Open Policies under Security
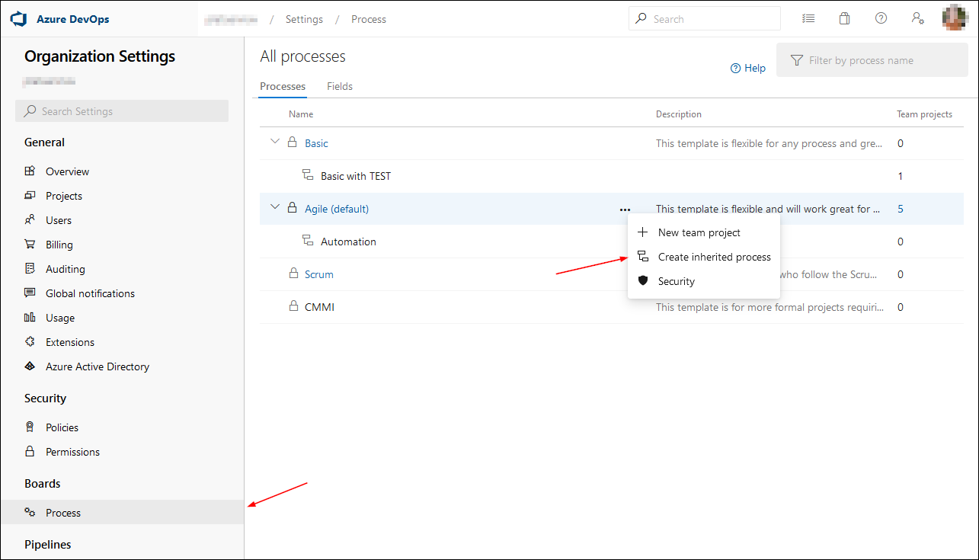 pos(62,427)
